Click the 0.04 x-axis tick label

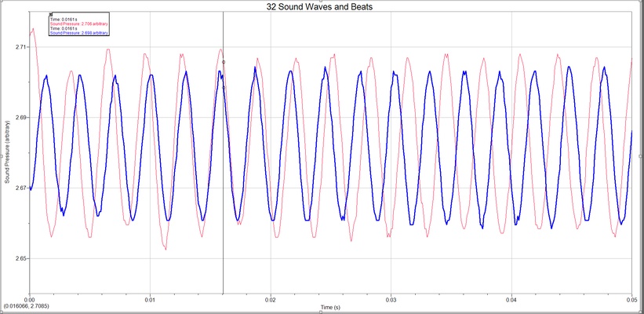(x=511, y=301)
